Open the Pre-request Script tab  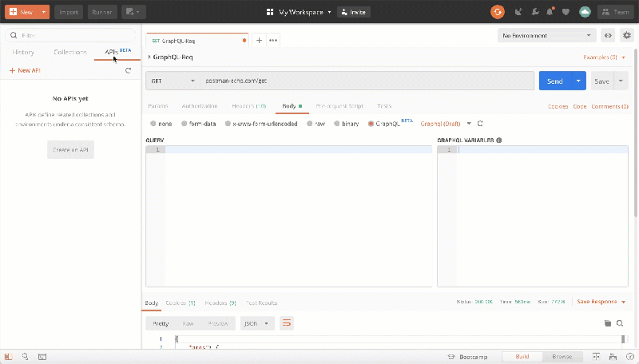click(339, 106)
